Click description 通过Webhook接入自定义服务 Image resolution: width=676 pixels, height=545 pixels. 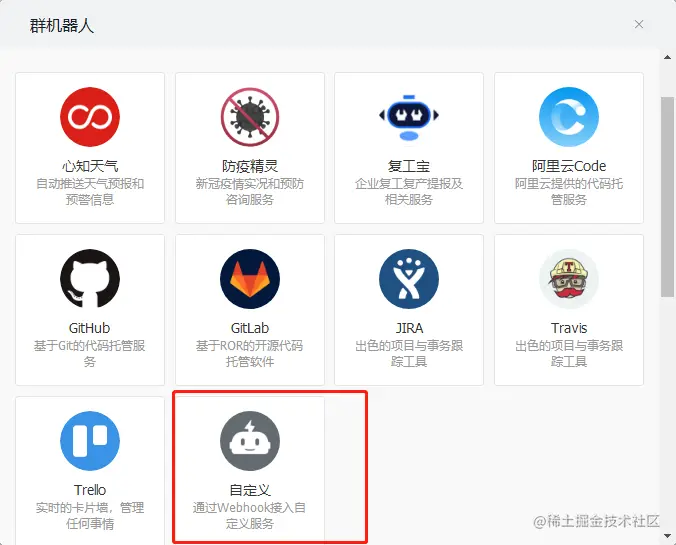(x=250, y=516)
